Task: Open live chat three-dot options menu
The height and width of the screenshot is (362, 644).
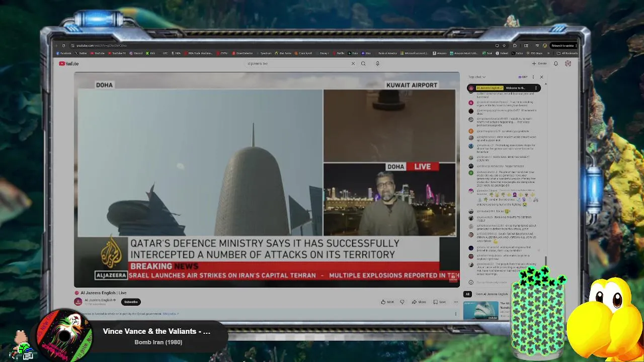Action: (533, 77)
